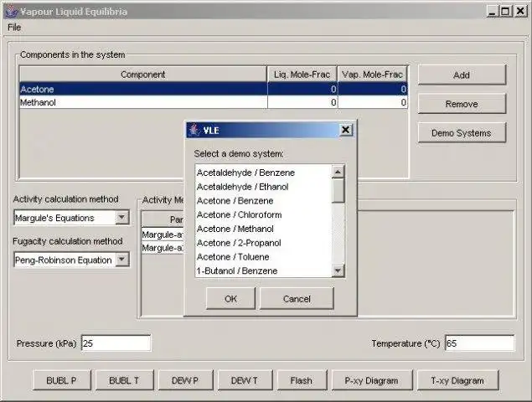Click the Component column header
Screen dimensions: 532x402
pyautogui.click(x=142, y=75)
